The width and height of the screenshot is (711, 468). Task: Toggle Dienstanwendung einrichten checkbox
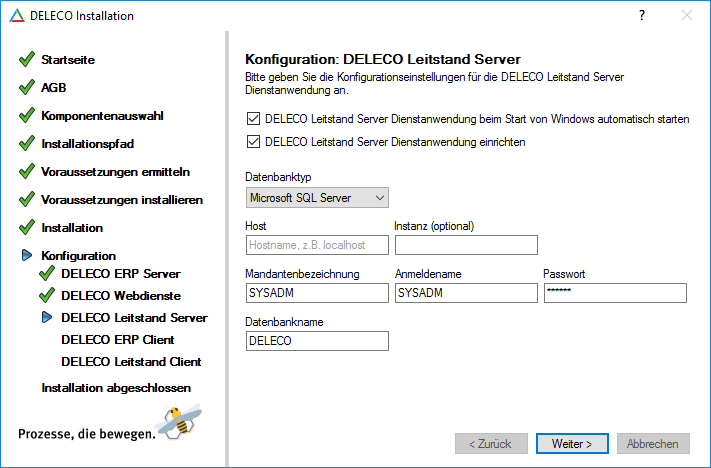(x=253, y=142)
